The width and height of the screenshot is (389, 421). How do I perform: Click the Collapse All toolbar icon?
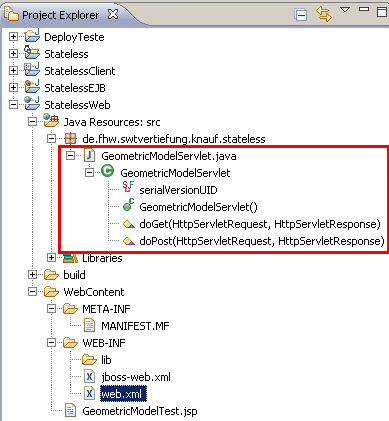[x=301, y=15]
